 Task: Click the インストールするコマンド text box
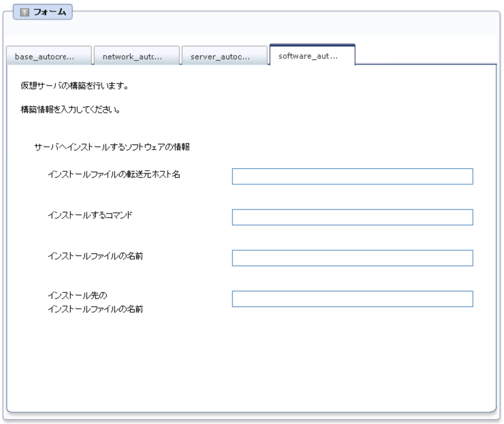coord(352,217)
